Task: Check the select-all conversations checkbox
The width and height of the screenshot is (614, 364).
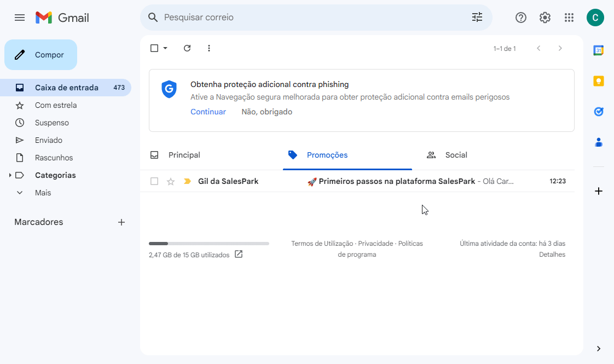Action: pyautogui.click(x=154, y=48)
